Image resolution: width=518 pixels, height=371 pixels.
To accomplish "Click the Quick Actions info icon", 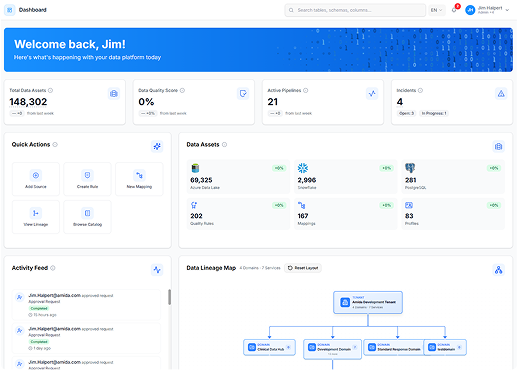I will (x=55, y=144).
